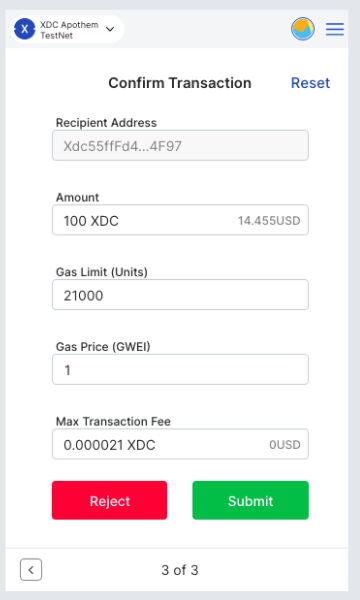The image size is (360, 600).
Task: Expand the network selector chevron
Action: click(110, 29)
